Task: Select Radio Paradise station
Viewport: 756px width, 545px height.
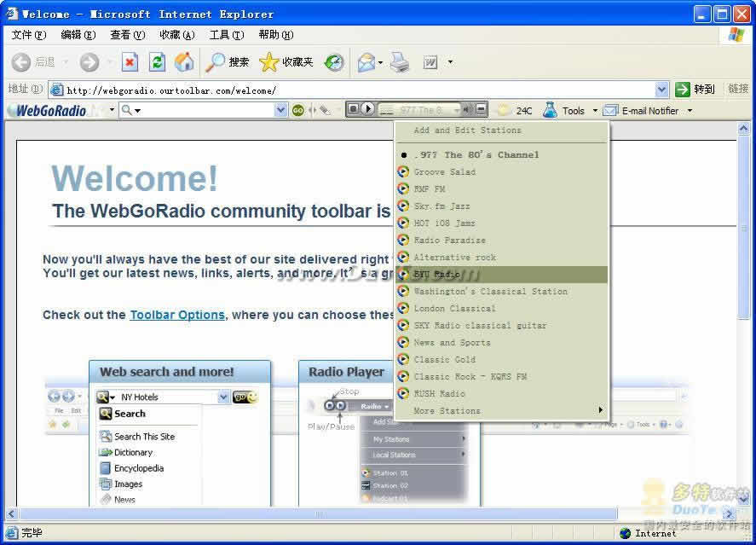Action: pos(501,241)
